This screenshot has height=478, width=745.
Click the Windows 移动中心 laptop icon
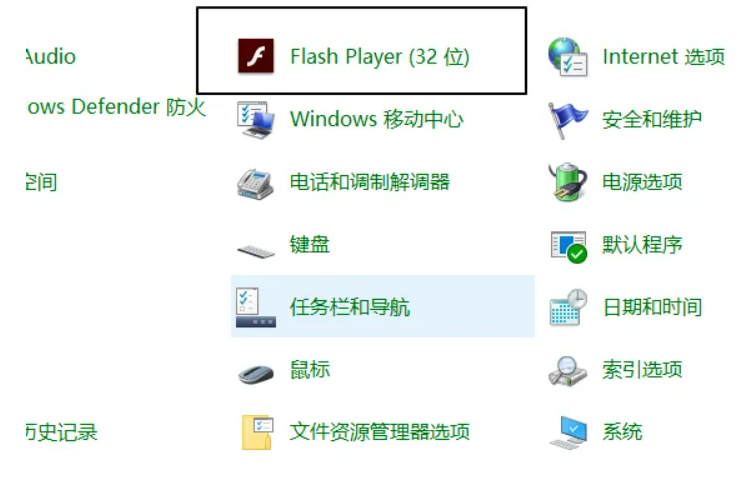click(x=256, y=119)
